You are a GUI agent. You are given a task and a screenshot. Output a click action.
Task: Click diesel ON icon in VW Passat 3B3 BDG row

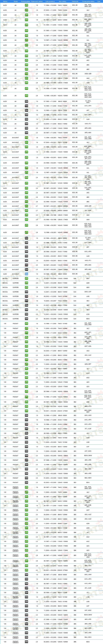coord(26,482)
